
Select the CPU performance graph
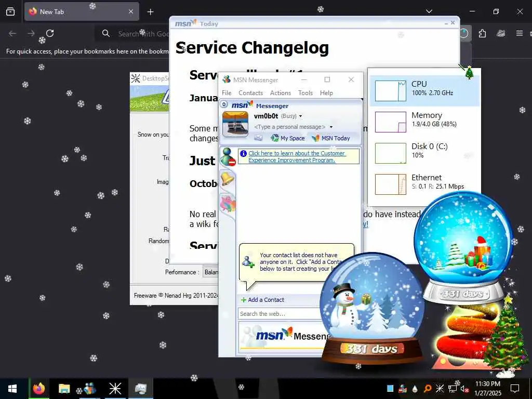tap(390, 91)
